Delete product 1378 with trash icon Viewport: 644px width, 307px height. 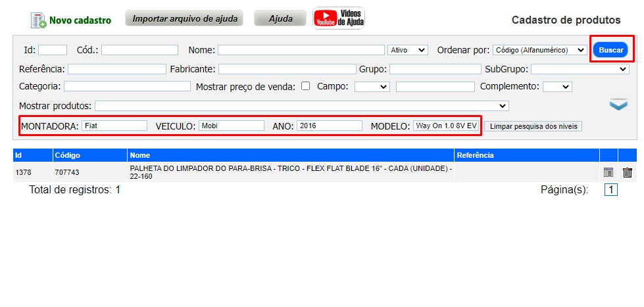[627, 172]
